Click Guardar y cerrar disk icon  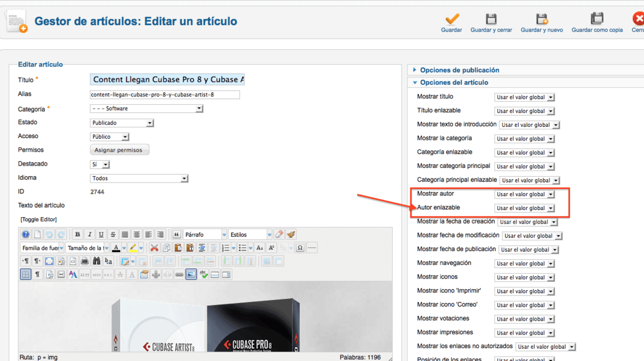tap(491, 19)
